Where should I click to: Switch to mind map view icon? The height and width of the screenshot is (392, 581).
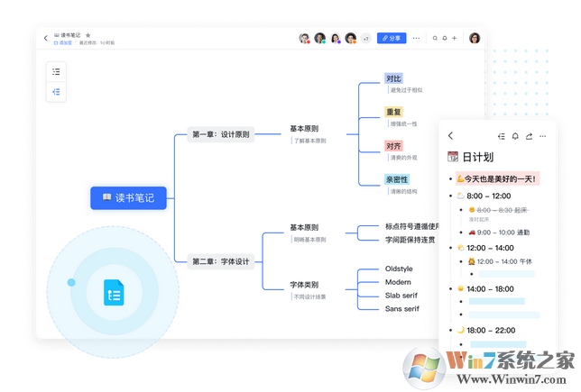click(x=56, y=92)
